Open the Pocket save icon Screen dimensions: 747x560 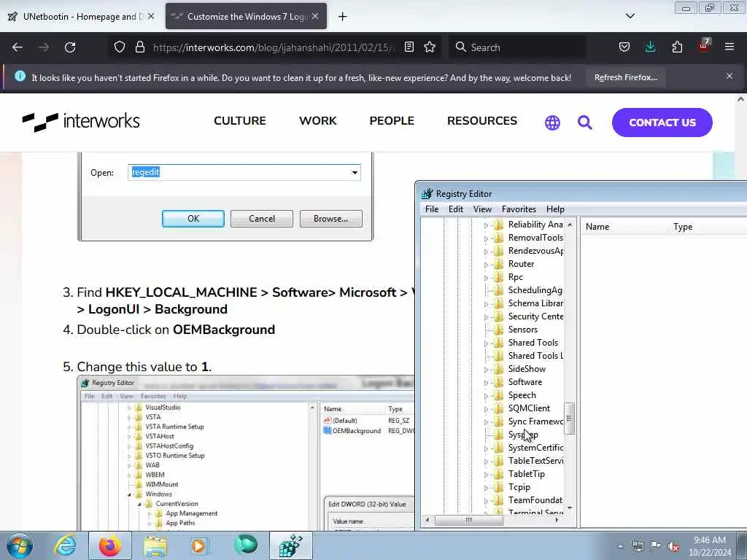click(624, 47)
